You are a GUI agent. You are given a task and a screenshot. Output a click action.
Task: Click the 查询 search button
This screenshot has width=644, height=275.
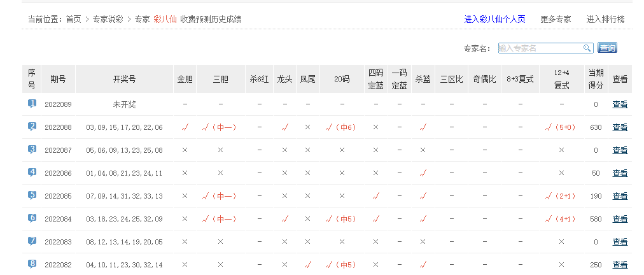coord(607,48)
